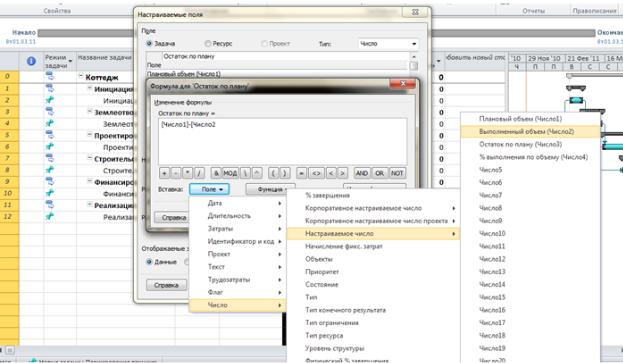Insert the equals sign operator
The height and width of the screenshot is (363, 623).
[302, 173]
